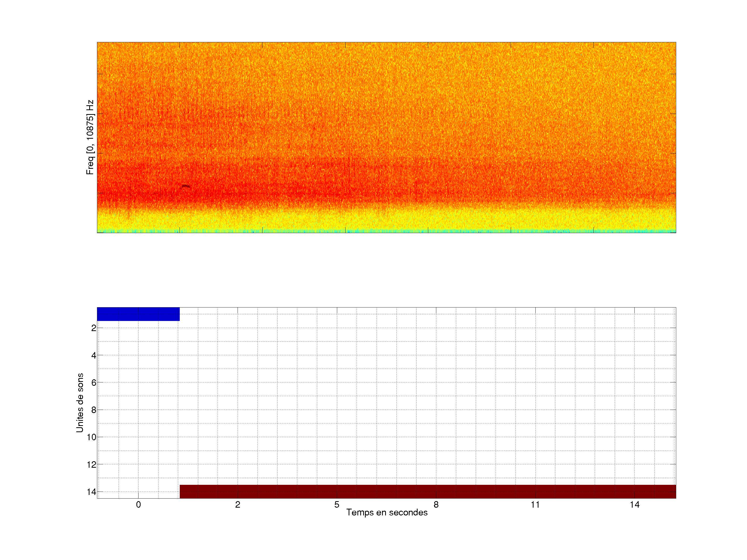Click y-axis tick label 6
This screenshot has width=747, height=560.
pyautogui.click(x=94, y=383)
